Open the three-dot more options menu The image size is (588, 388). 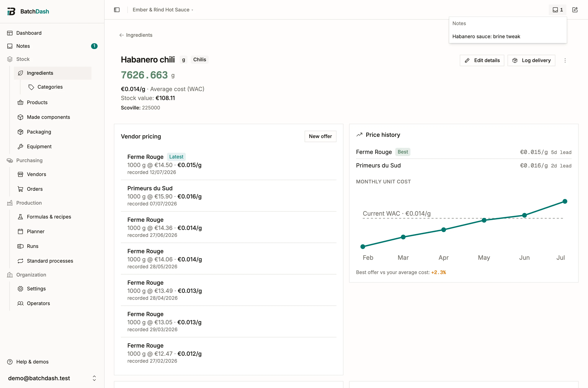(x=565, y=60)
